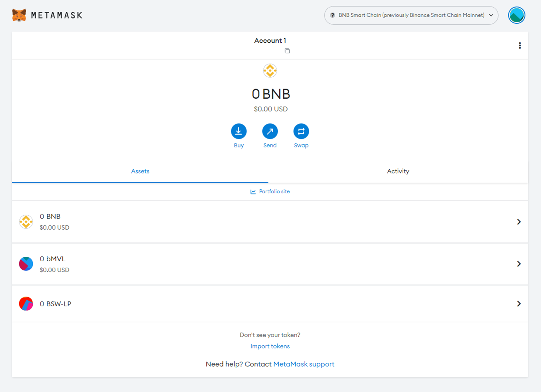Screen dimensions: 541x392
Task: Expand the BNB asset row chevron
Action: (x=519, y=222)
